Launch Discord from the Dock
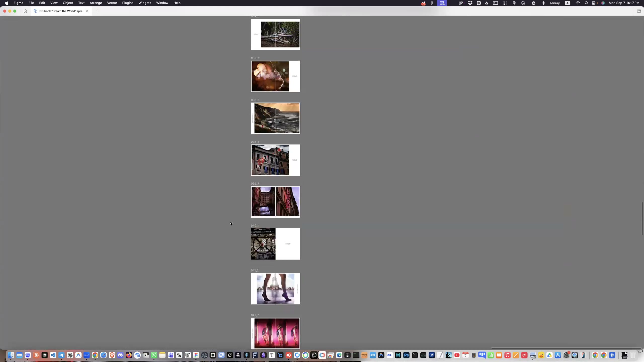 coord(120,355)
